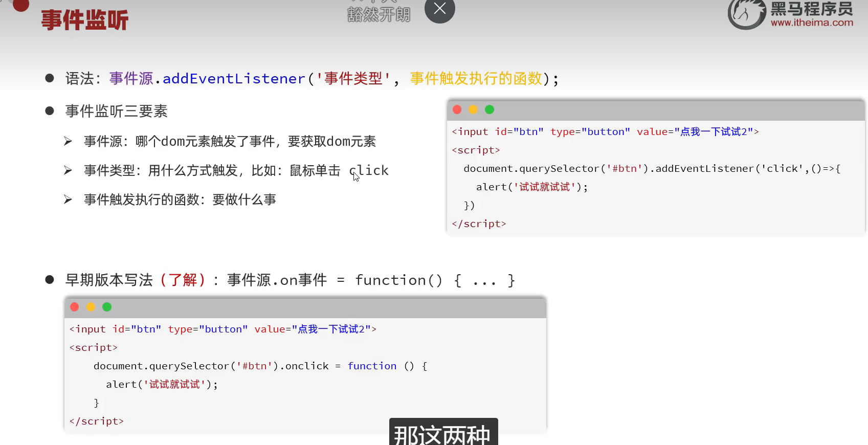868x445 pixels.
Task: Click the input tag line in lower code window
Action: pos(222,329)
